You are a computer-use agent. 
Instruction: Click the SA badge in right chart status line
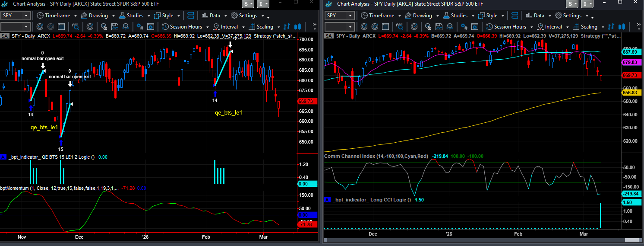[x=329, y=36]
